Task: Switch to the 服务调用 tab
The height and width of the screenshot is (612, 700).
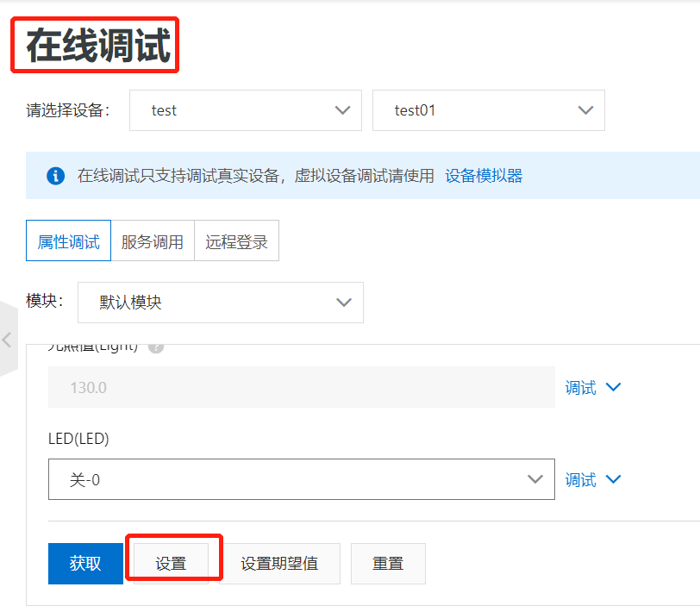Action: 152,240
